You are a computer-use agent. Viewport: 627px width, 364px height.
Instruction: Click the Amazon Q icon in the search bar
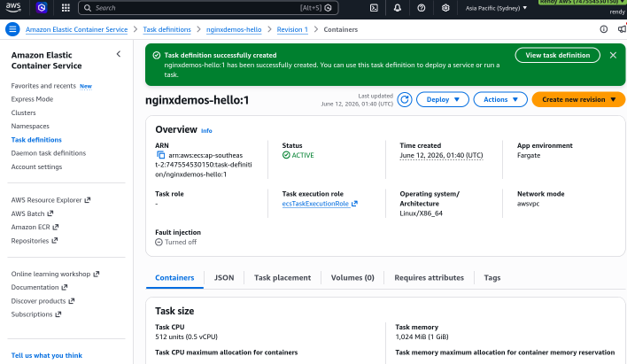click(329, 8)
